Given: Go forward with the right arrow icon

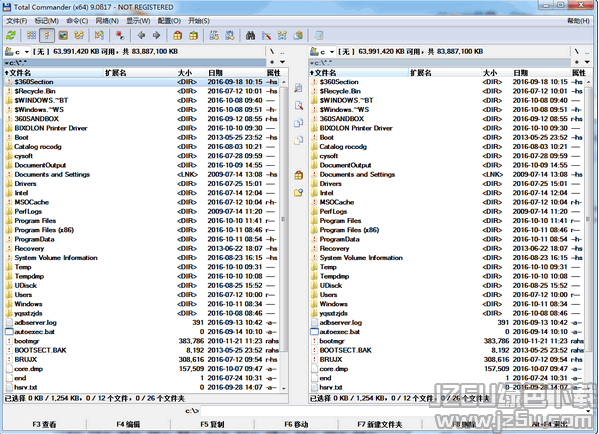Looking at the screenshot, I should (x=156, y=36).
